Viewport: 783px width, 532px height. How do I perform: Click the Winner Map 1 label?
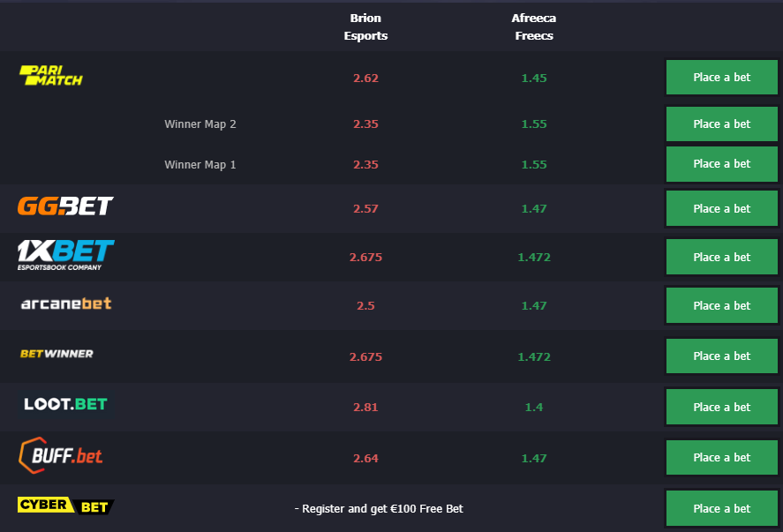tap(200, 165)
